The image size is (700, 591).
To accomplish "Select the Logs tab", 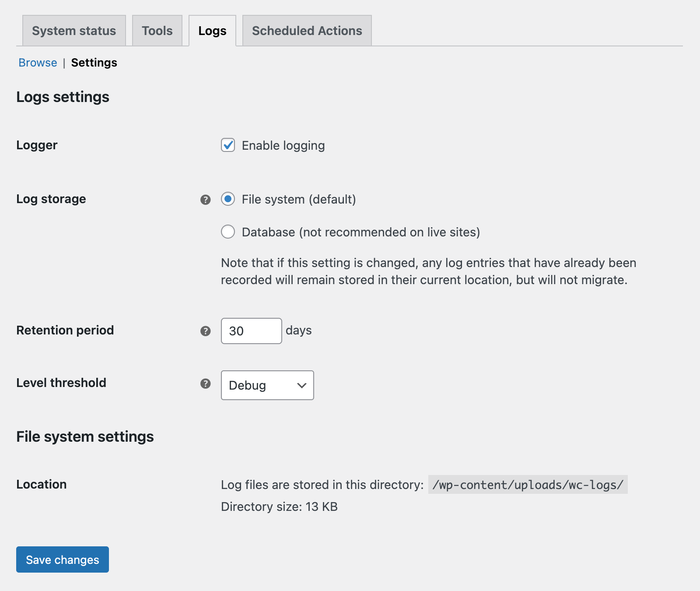I will click(212, 31).
